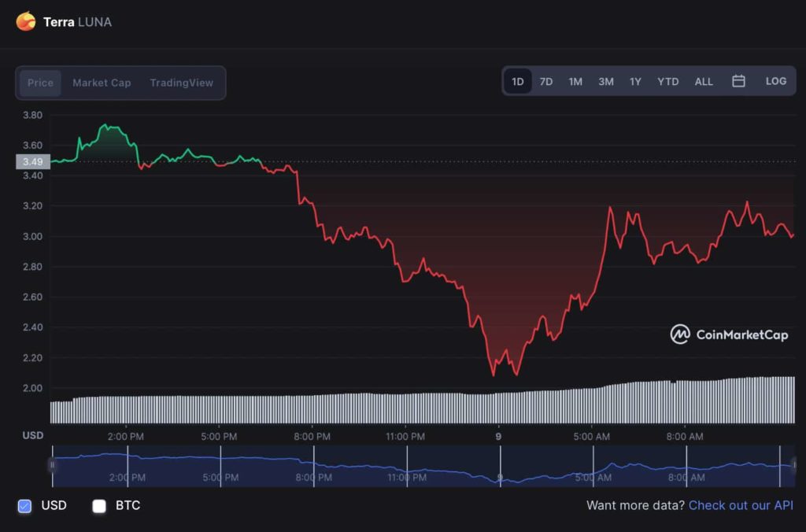806x532 pixels.
Task: Open the calendar date range picker
Action: 738,81
